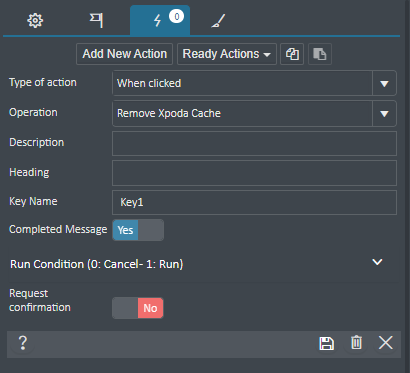Open the Ready Actions menu

[227, 54]
